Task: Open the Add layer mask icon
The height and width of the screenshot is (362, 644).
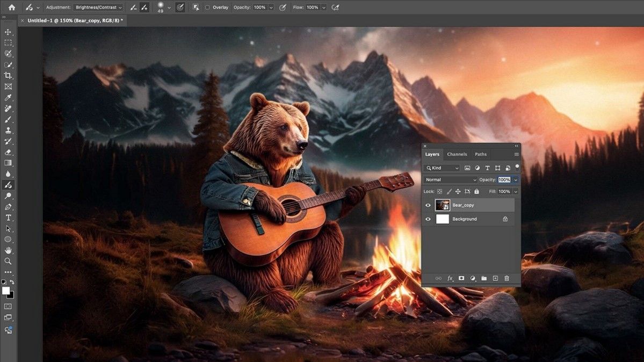Action: tap(461, 278)
